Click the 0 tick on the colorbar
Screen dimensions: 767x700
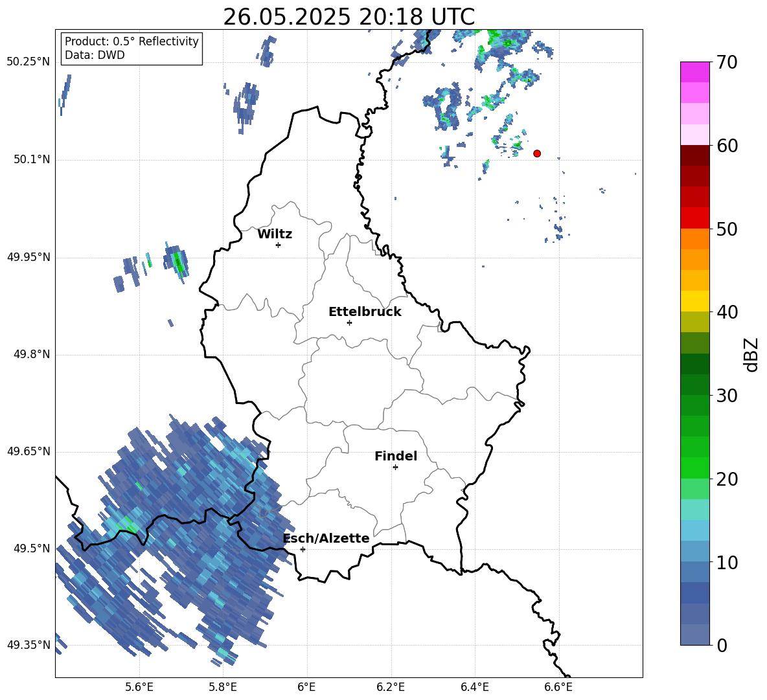pyautogui.click(x=722, y=646)
